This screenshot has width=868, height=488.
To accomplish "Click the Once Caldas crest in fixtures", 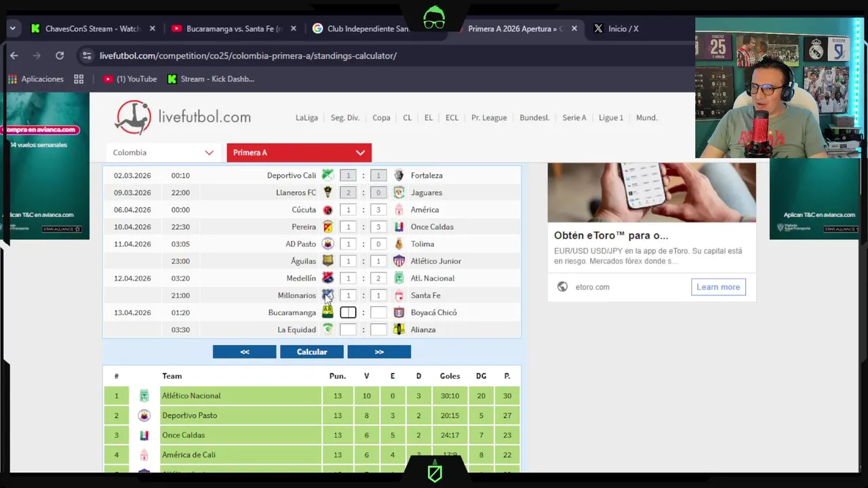I will 399,226.
